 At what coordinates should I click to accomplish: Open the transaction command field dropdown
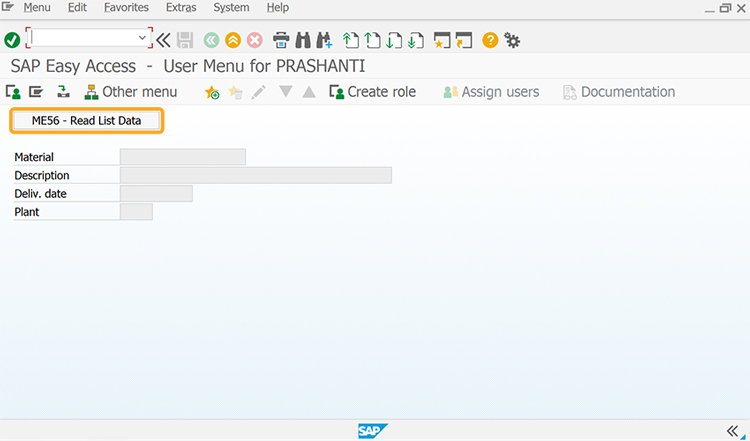pyautogui.click(x=142, y=38)
